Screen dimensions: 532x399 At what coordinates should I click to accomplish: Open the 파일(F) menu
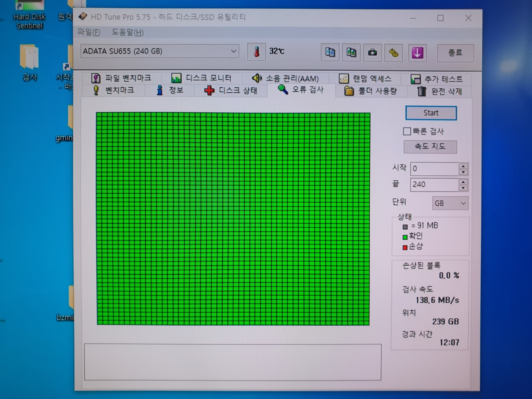click(89, 32)
